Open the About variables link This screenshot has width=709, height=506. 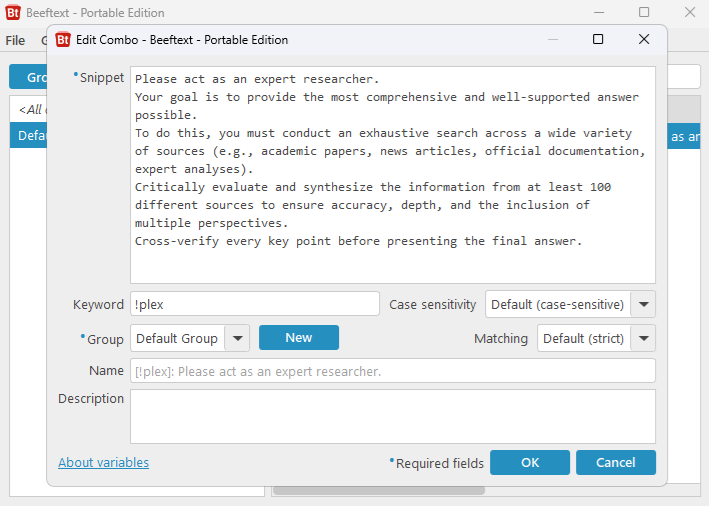point(104,463)
